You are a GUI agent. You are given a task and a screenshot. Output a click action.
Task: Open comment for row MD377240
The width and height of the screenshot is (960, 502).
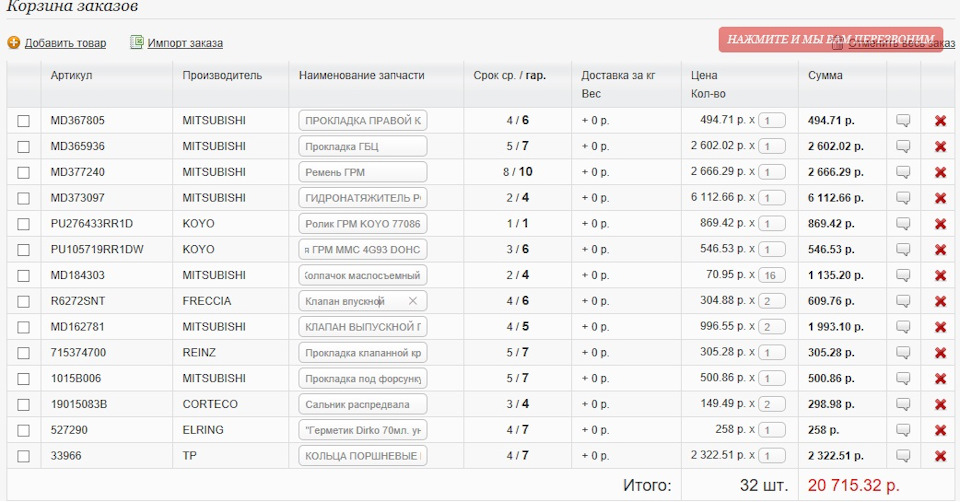click(903, 172)
